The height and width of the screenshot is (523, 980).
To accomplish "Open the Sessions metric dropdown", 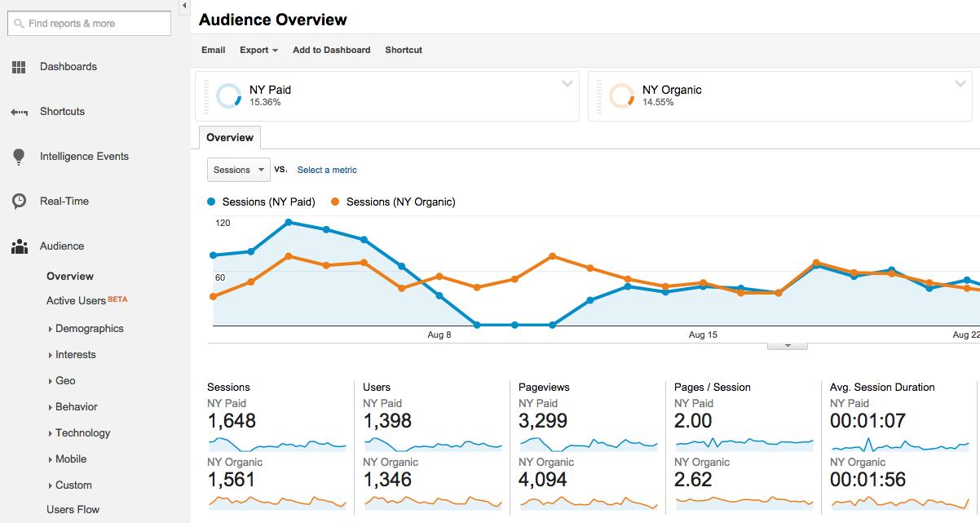I will coord(238,170).
